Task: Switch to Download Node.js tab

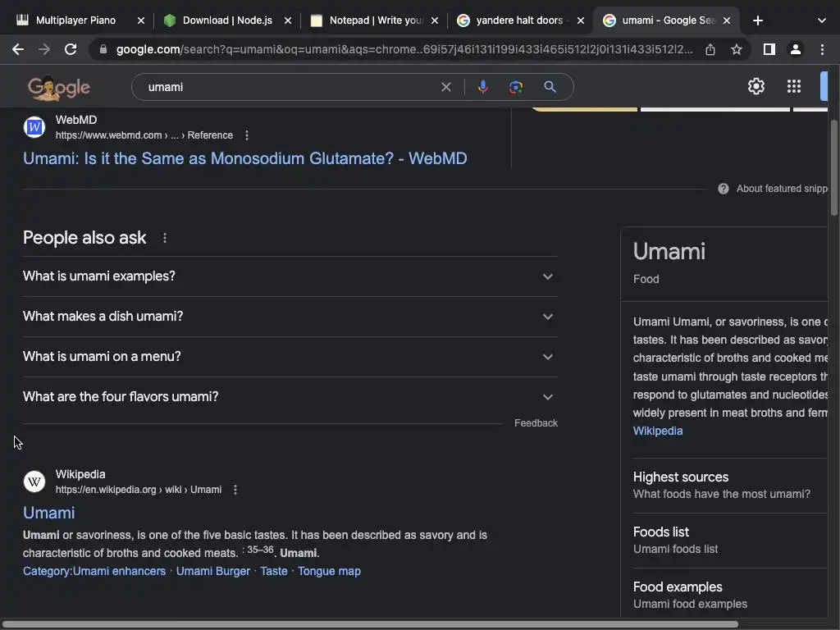Action: pos(227,21)
